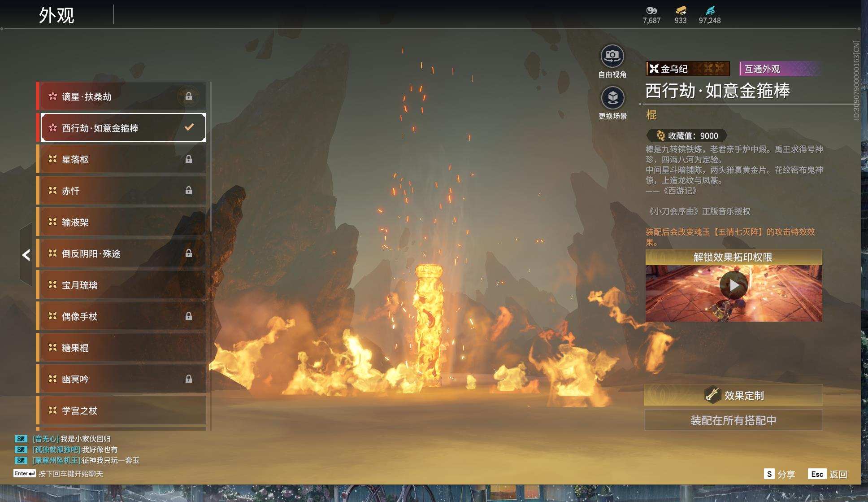The width and height of the screenshot is (868, 502).
Task: Click the rarity icon beside 幽冥吟
Action: point(53,379)
